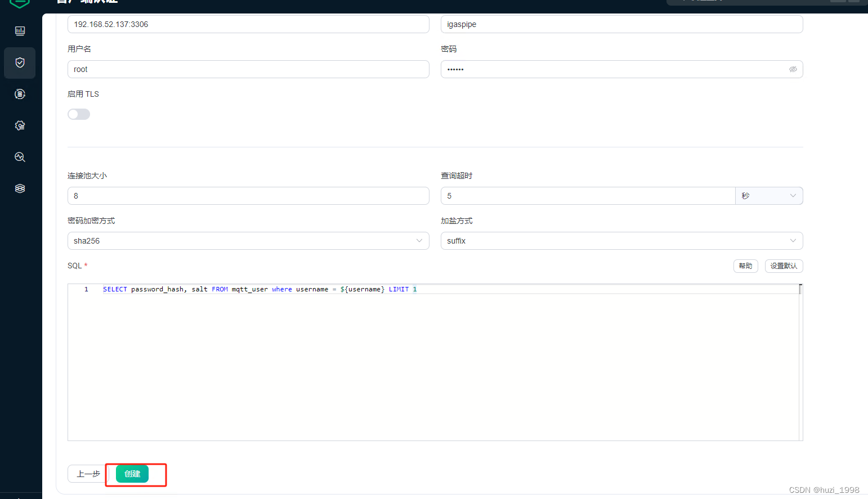This screenshot has width=868, height=499.
Task: Open the data integration sidebar icon
Action: [x=20, y=94]
